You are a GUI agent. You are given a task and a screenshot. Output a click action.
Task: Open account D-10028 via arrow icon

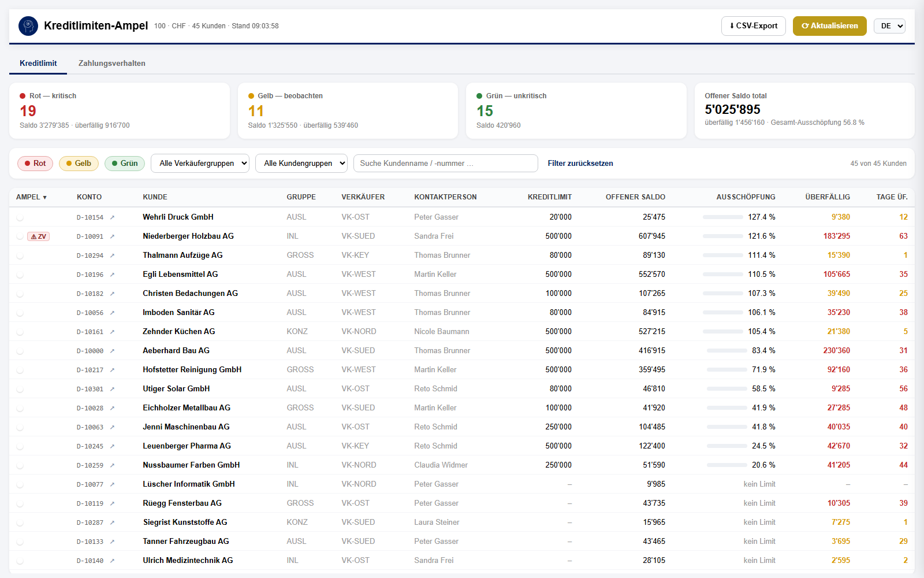112,408
